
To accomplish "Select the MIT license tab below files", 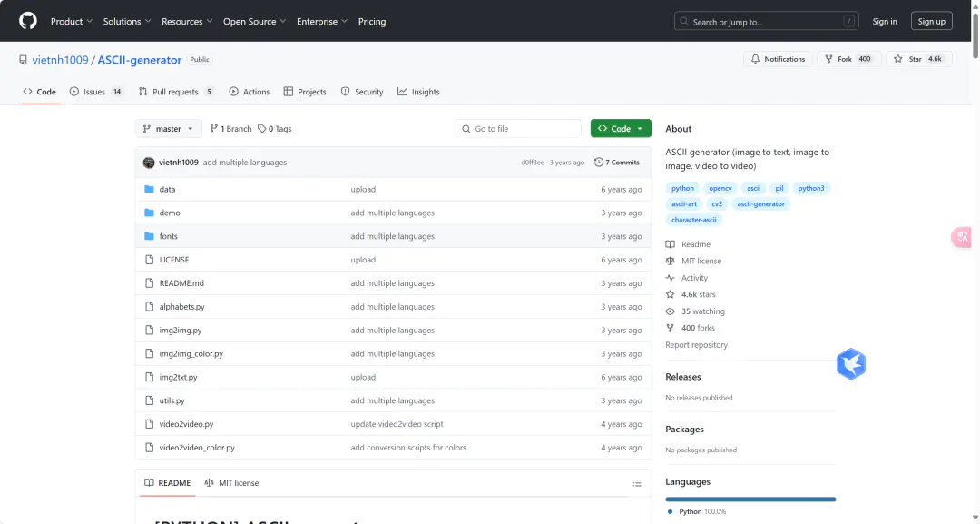I will [231, 483].
